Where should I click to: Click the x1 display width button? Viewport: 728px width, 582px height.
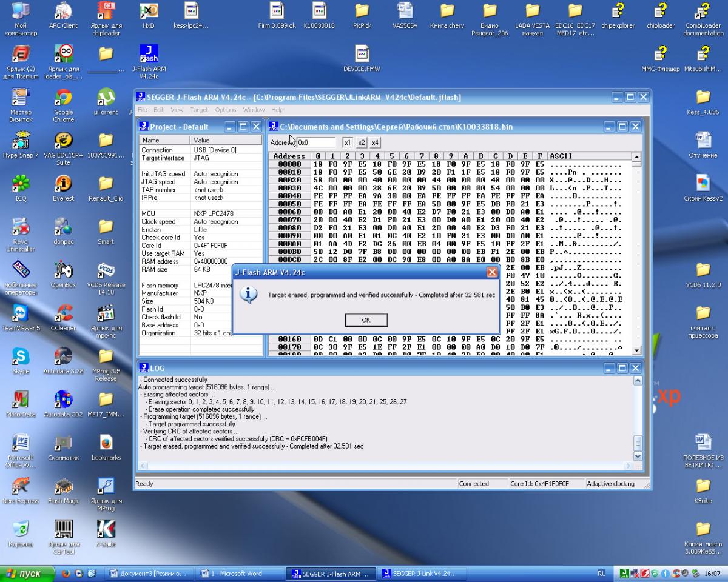click(347, 142)
